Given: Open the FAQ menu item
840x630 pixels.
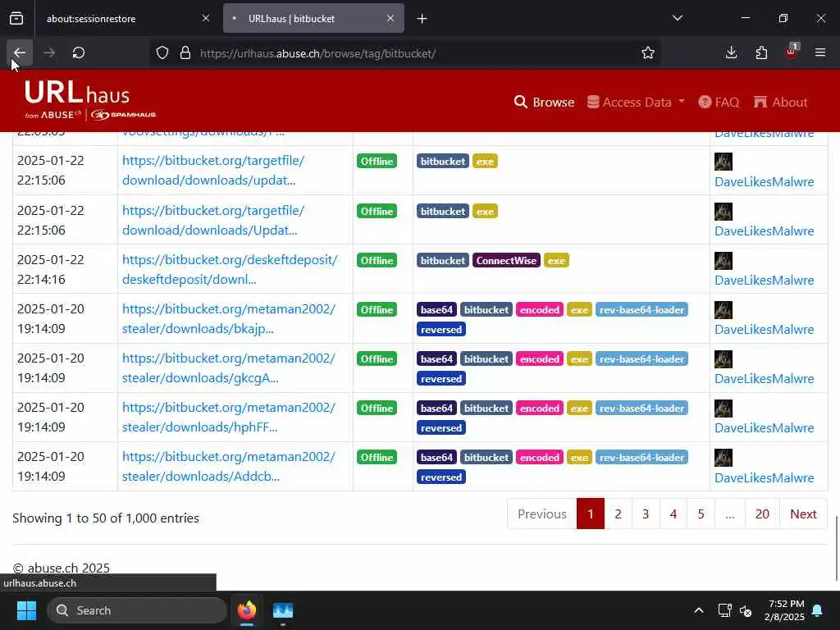Looking at the screenshot, I should 719,102.
